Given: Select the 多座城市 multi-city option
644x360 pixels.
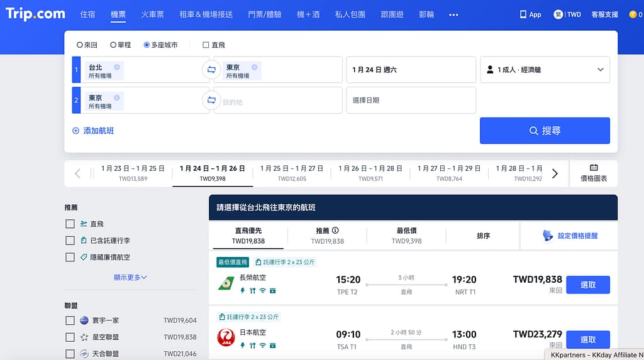Looking at the screenshot, I should click(160, 45).
